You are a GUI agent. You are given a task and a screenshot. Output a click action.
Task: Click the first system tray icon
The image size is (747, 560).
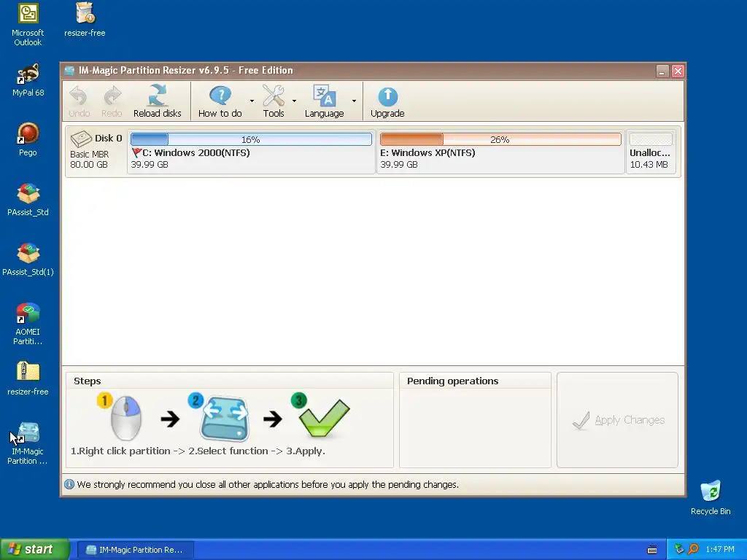point(679,549)
